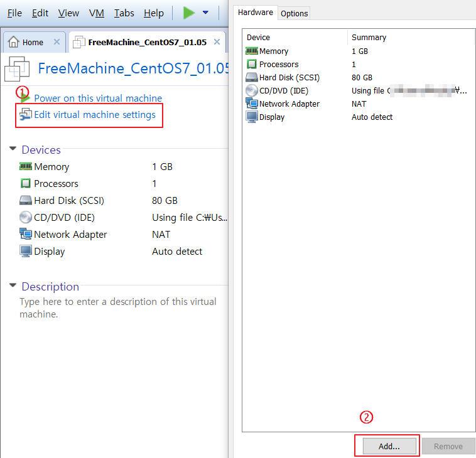Screen dimensions: 476x458
Task: Click CD/DVD icon in Hardware device list
Action: click(252, 90)
